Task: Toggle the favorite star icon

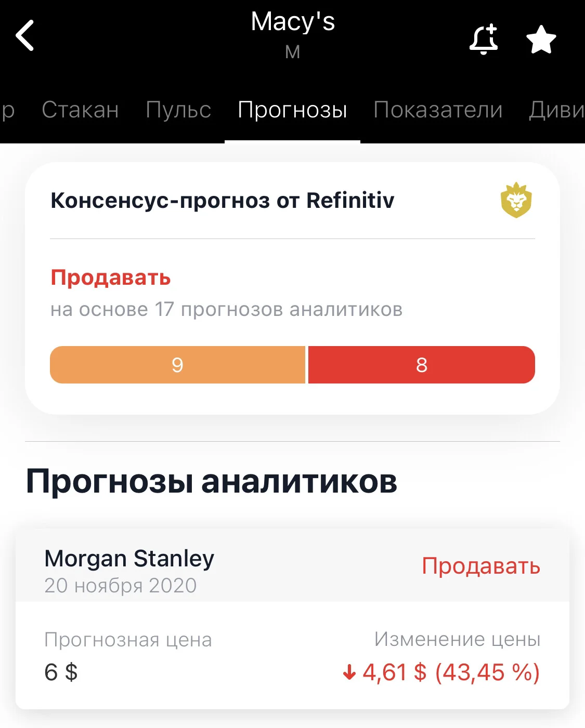Action: [541, 39]
